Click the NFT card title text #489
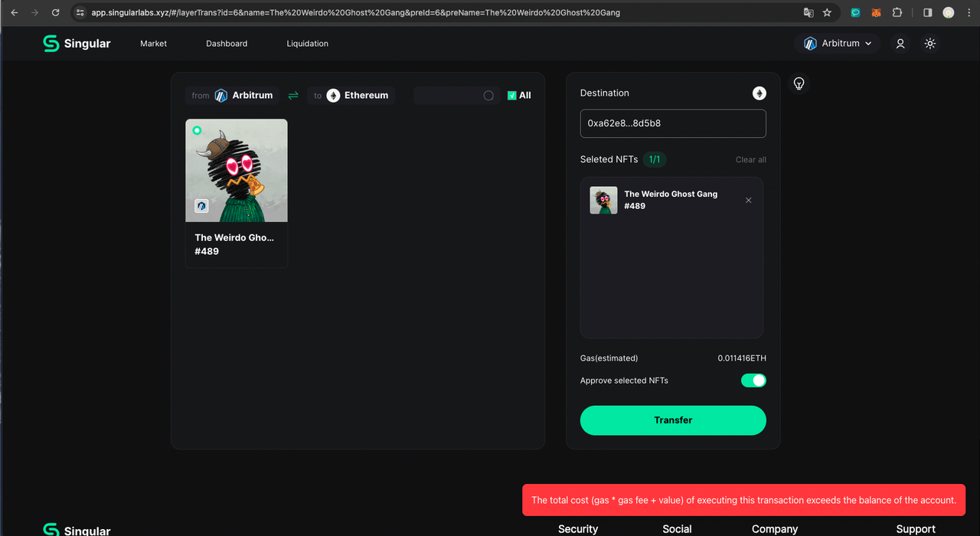The height and width of the screenshot is (536, 980). click(x=234, y=244)
